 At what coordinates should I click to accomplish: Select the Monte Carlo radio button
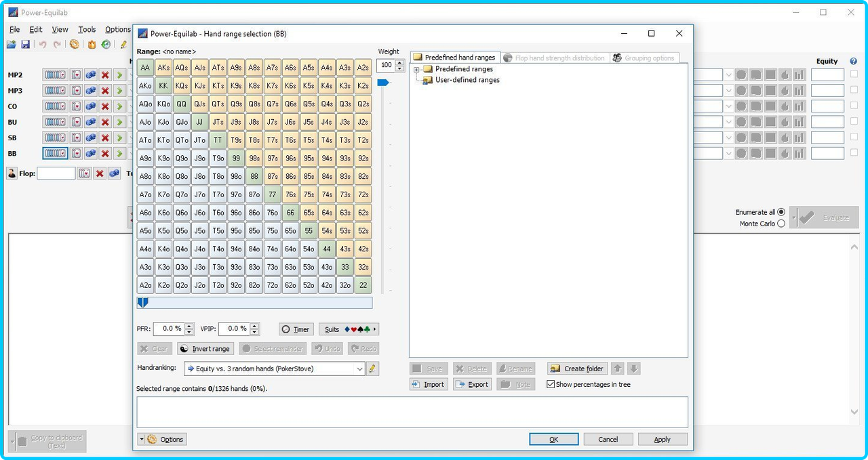click(x=781, y=224)
